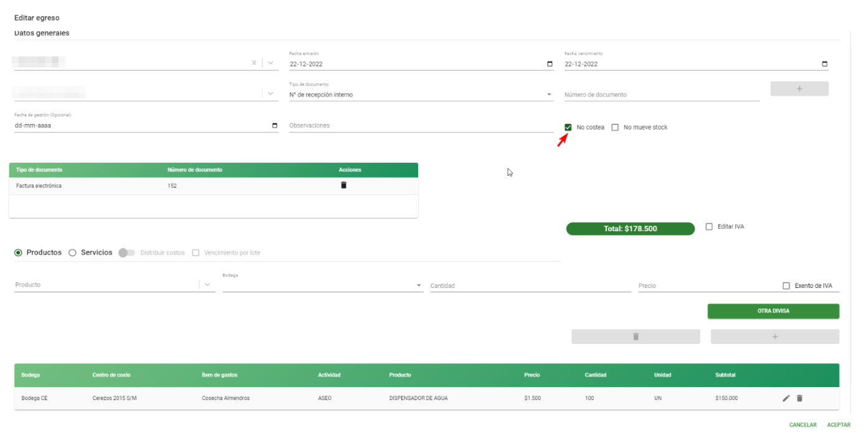The height and width of the screenshot is (445, 868).
Task: Click the Producto search field
Action: coord(106,285)
